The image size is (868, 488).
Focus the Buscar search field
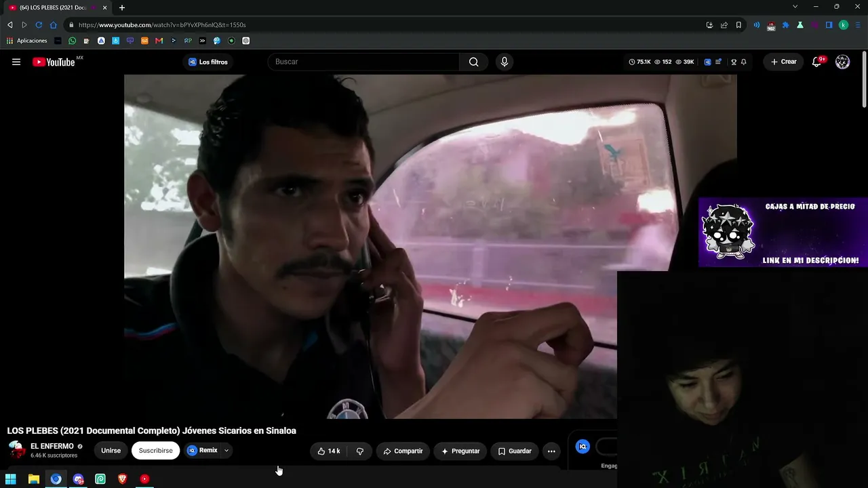point(363,62)
